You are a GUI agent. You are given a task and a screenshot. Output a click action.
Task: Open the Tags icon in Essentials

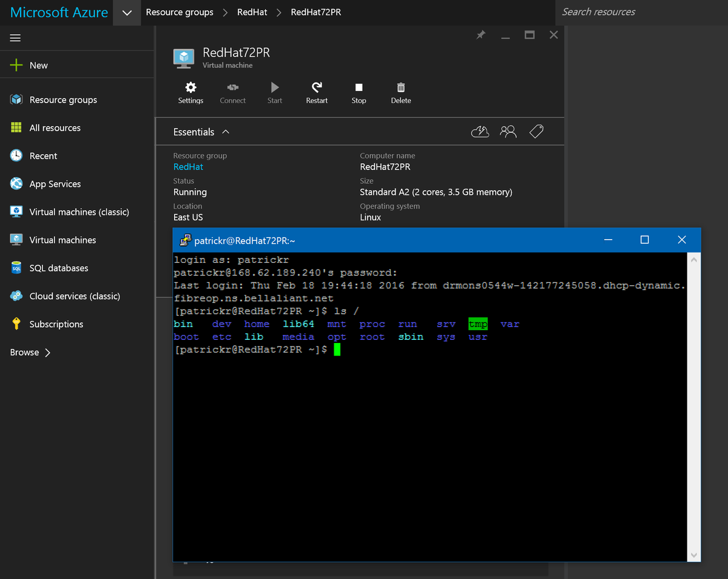pos(536,132)
